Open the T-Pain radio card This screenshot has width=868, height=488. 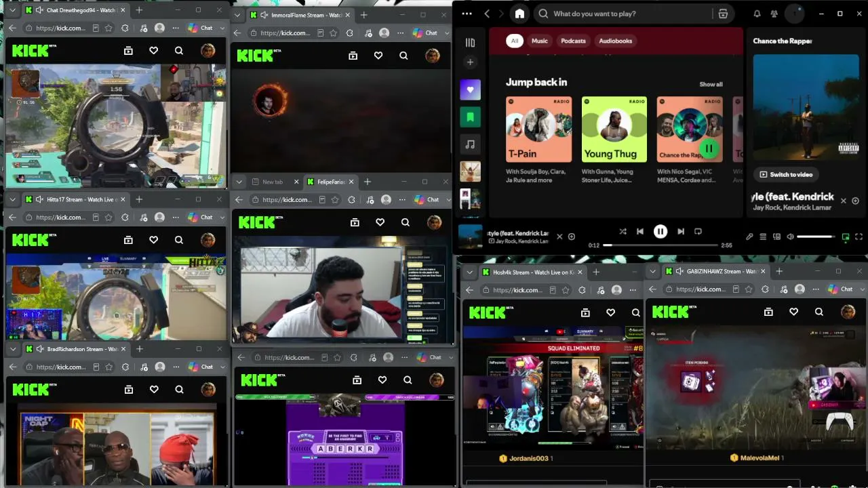pos(539,140)
